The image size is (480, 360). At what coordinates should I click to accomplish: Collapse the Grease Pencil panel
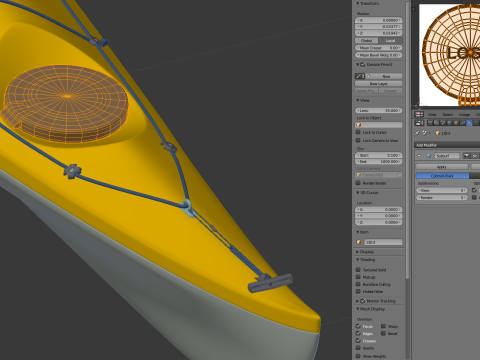click(x=358, y=64)
